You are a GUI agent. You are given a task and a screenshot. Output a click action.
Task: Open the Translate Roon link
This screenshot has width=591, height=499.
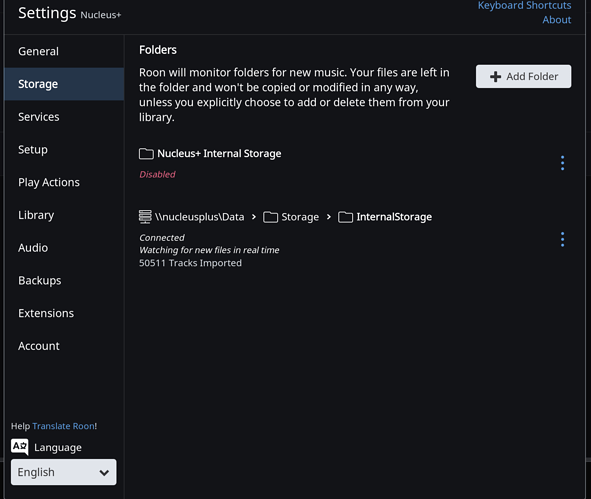click(x=64, y=426)
